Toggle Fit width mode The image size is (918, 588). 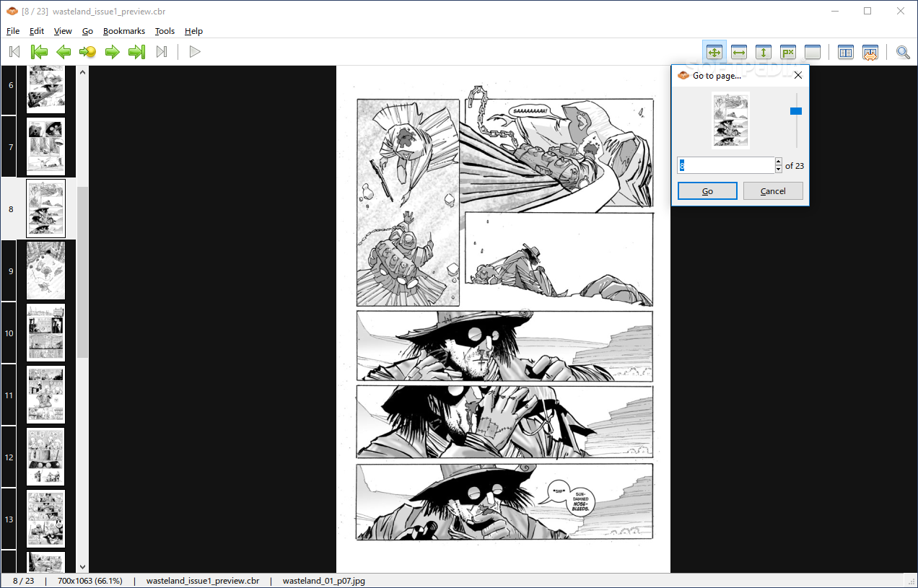pos(739,52)
